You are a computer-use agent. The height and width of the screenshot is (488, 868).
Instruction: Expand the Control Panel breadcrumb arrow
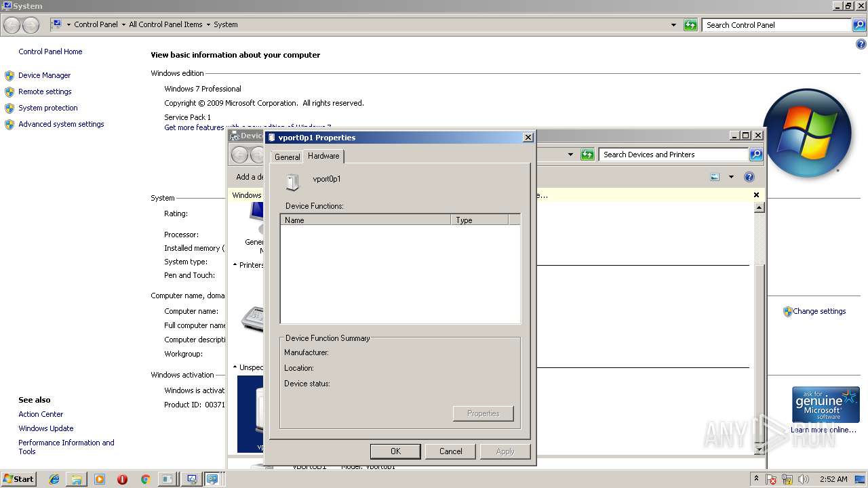point(123,24)
